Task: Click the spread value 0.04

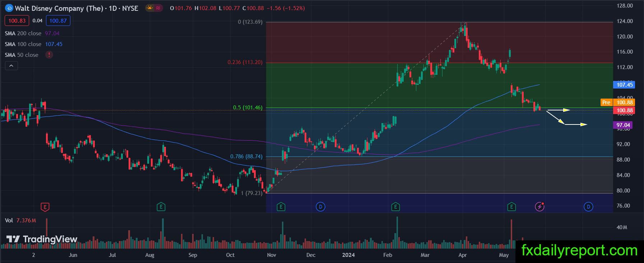Action: click(x=37, y=21)
